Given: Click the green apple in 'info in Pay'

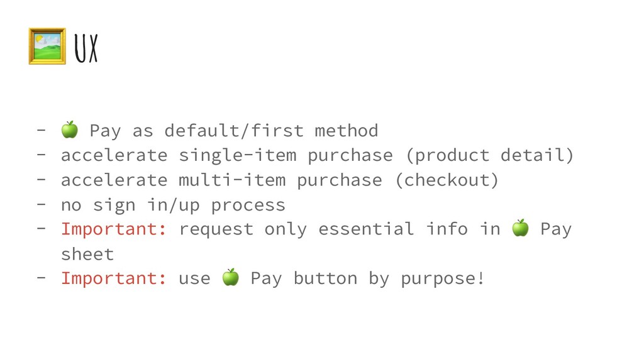Looking at the screenshot, I should 520,228.
